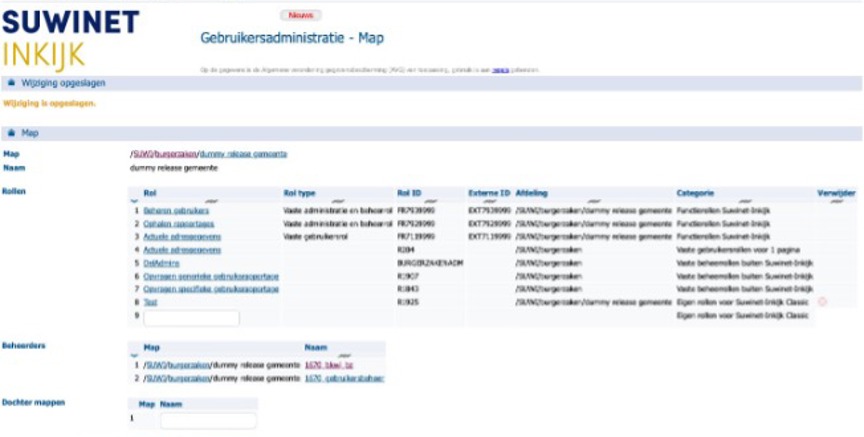Viewport: 864px width, 437px height.
Task: Click the Suwinet Inkijk logo
Action: pos(70,37)
